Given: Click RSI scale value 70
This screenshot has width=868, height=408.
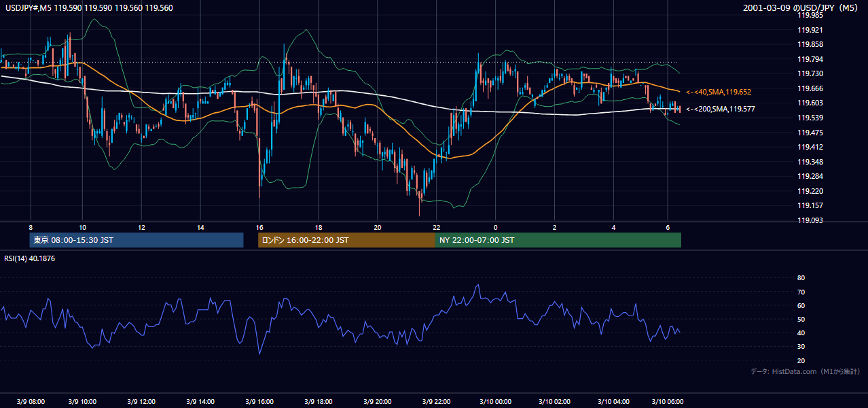Looking at the screenshot, I should (801, 292).
